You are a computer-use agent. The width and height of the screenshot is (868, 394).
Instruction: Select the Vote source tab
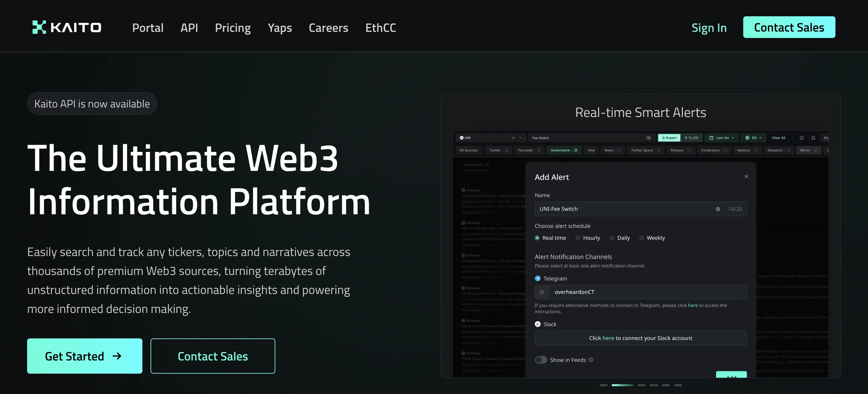[591, 150]
